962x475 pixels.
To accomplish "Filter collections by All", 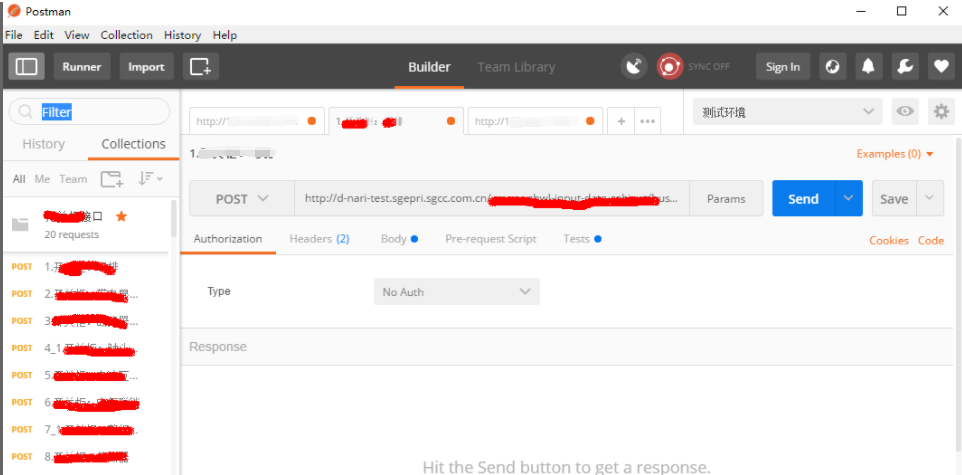I will (x=19, y=179).
